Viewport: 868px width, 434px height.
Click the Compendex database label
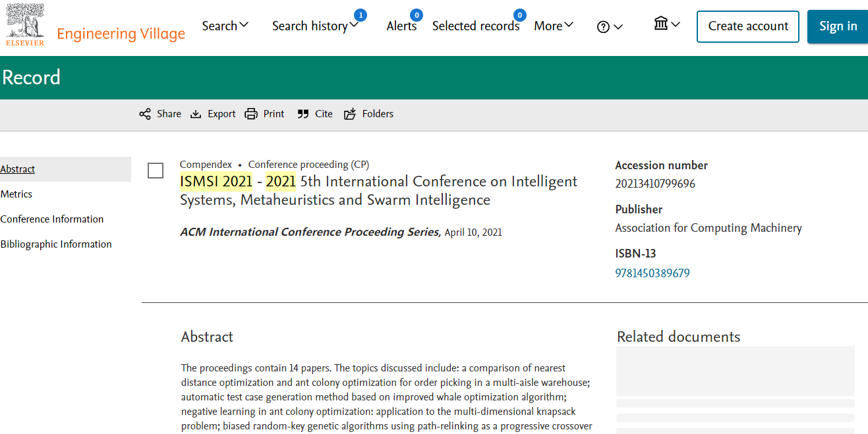(x=206, y=165)
